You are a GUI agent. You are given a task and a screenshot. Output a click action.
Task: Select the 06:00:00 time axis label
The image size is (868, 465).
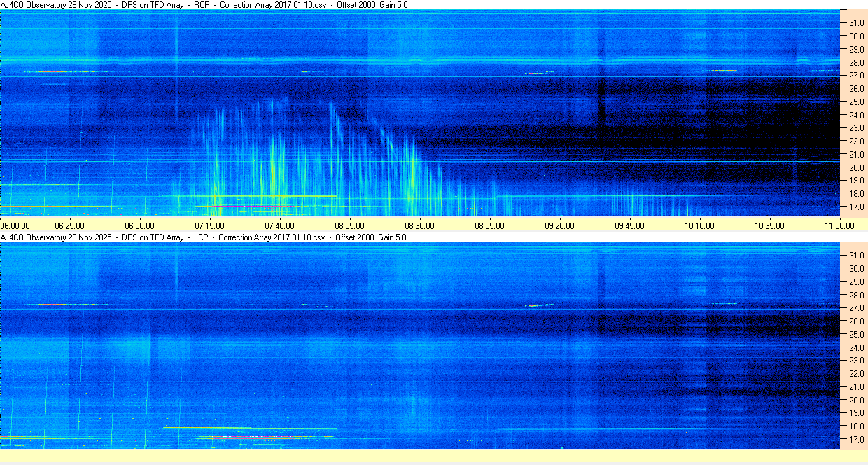coord(15,225)
